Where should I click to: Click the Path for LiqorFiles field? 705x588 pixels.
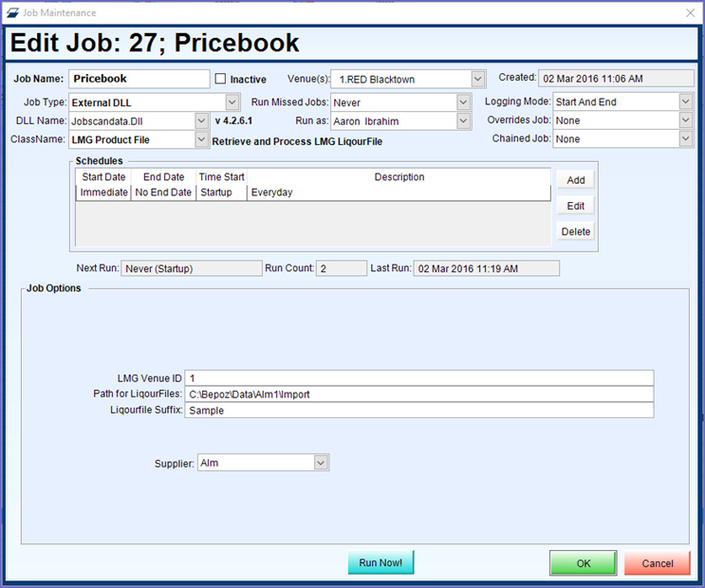tap(418, 394)
